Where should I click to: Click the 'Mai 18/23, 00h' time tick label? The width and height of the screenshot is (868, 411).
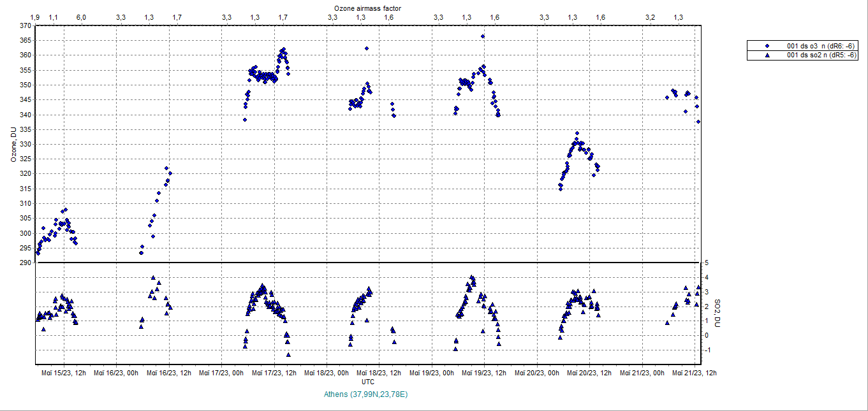pos(328,373)
